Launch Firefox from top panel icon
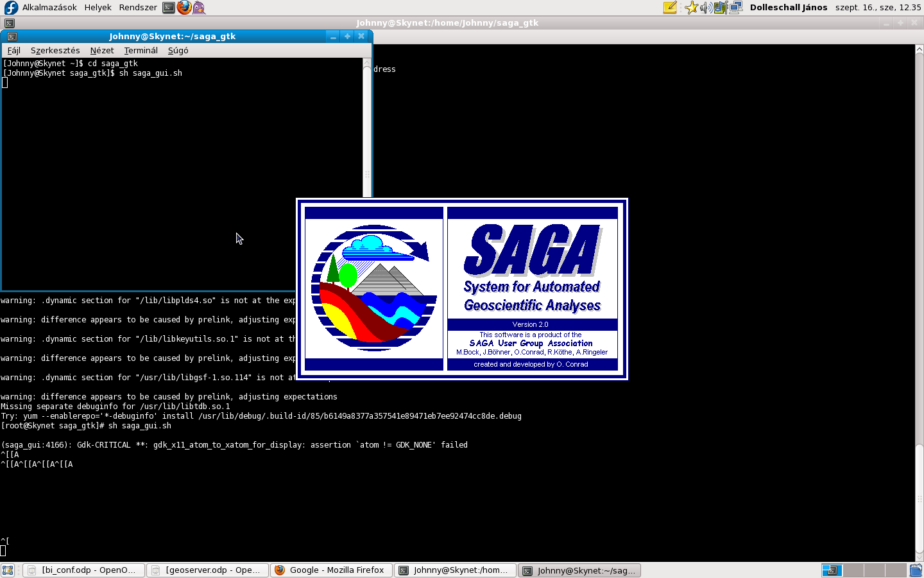924x578 pixels. click(184, 7)
